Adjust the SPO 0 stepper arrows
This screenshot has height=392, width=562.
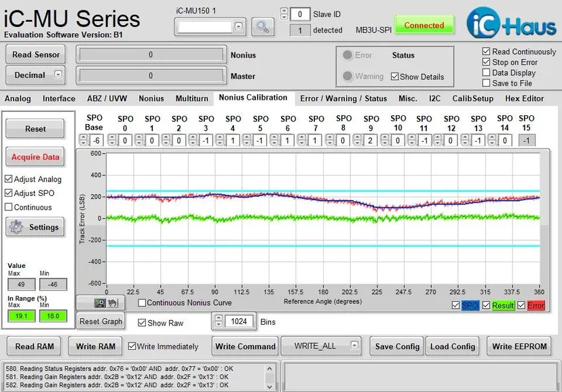tap(112, 140)
